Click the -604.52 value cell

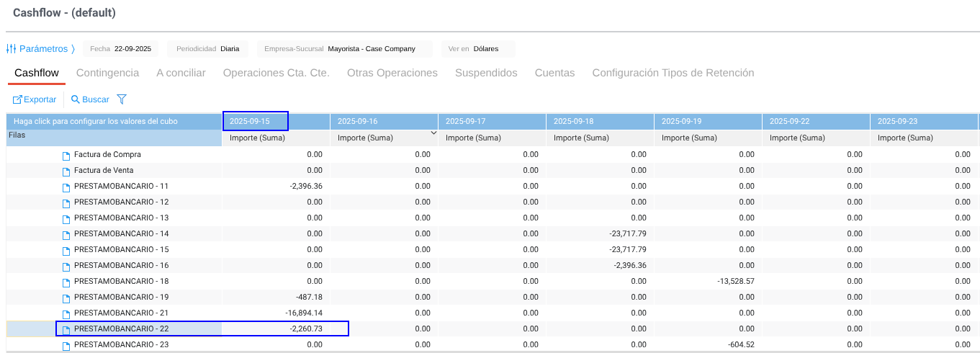741,344
